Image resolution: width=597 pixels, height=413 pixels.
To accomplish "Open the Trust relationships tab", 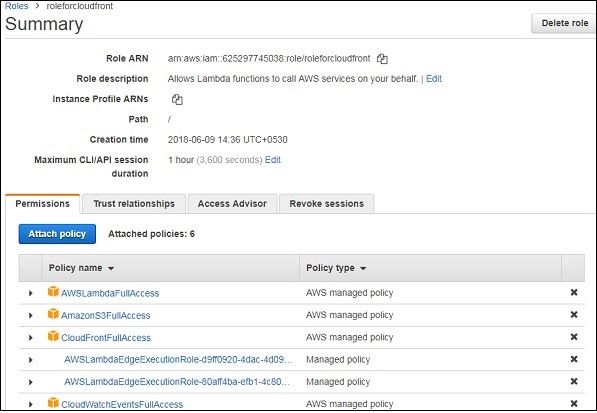I will tap(134, 204).
